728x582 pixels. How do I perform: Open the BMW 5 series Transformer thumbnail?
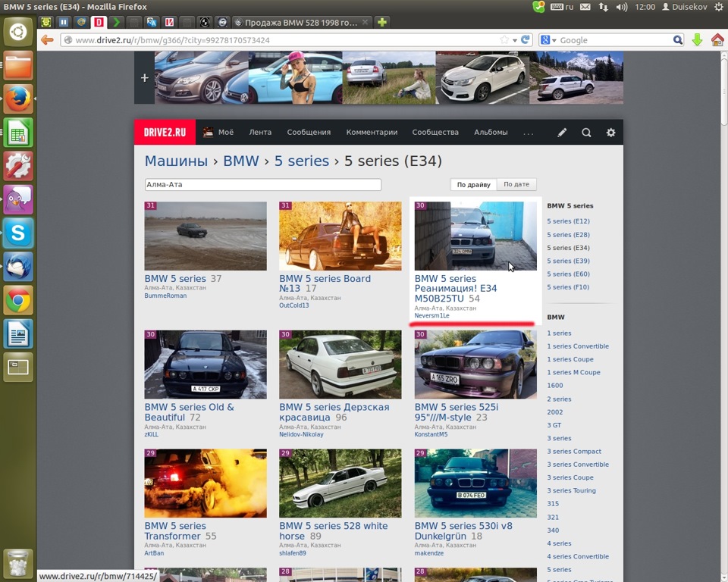(x=206, y=483)
